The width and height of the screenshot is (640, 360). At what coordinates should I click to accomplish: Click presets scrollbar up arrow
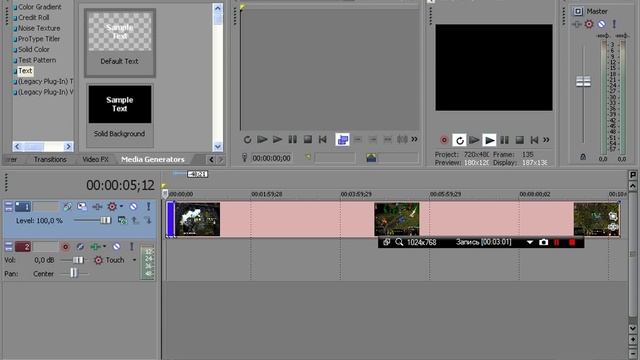[218, 8]
